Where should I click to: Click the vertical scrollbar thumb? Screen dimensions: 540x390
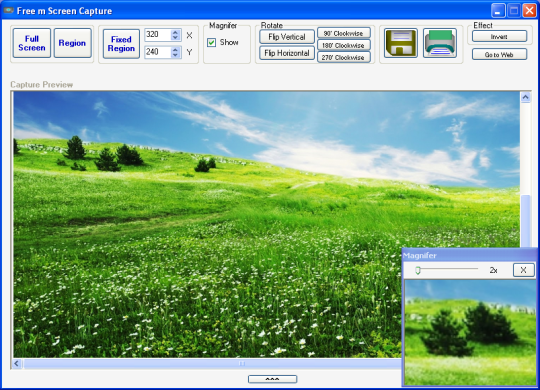coord(525,220)
